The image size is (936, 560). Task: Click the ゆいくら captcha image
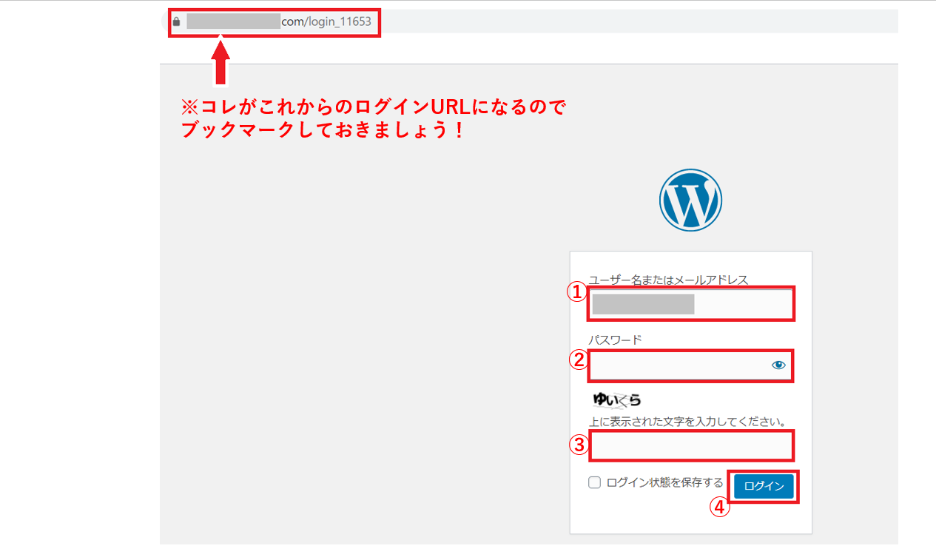(x=616, y=400)
